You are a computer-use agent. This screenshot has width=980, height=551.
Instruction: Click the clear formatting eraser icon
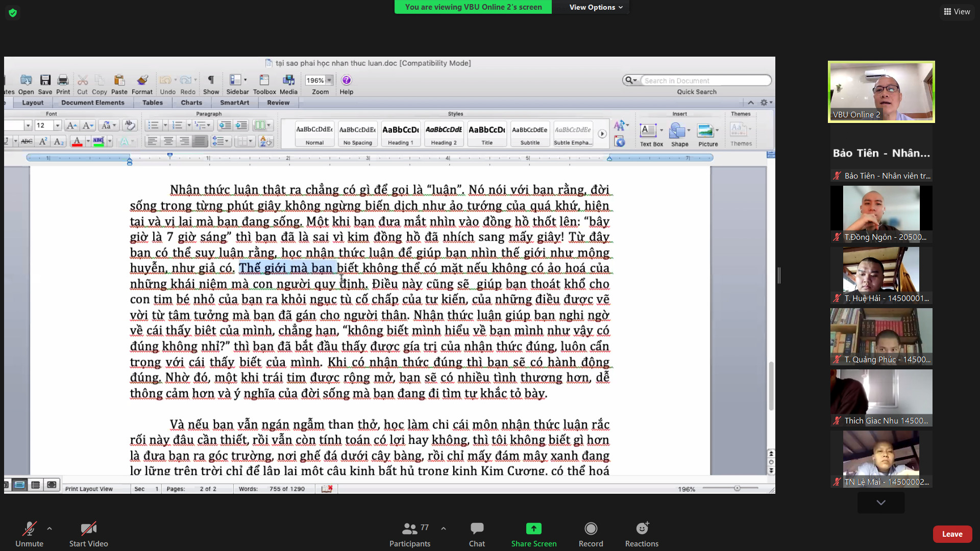[x=130, y=126]
